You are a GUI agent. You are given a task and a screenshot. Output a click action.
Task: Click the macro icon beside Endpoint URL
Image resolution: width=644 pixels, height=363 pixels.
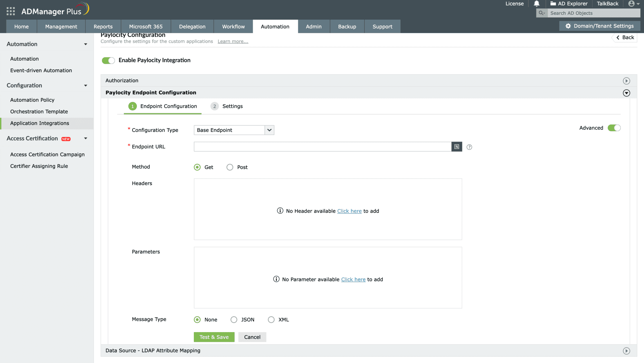(x=457, y=147)
